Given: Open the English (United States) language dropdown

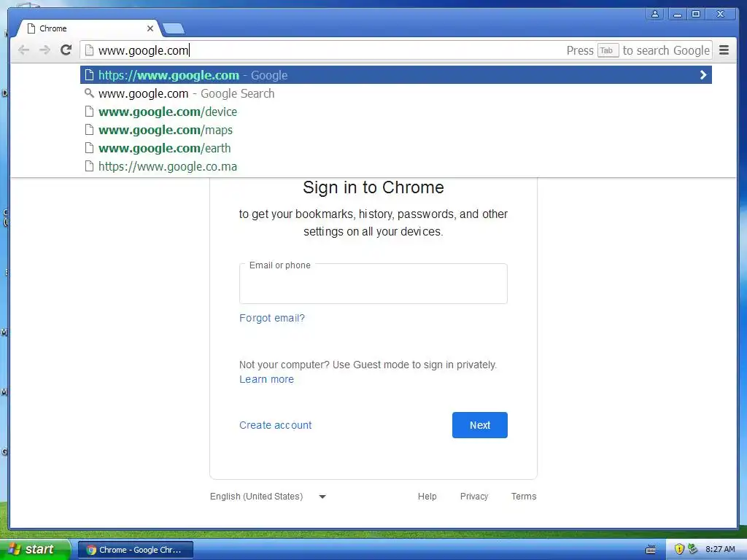Looking at the screenshot, I should pyautogui.click(x=268, y=496).
